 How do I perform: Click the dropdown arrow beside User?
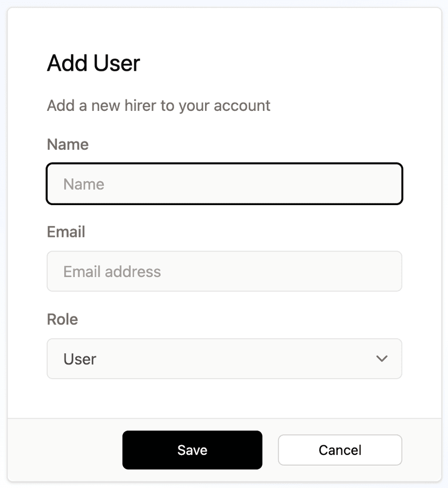pos(381,359)
